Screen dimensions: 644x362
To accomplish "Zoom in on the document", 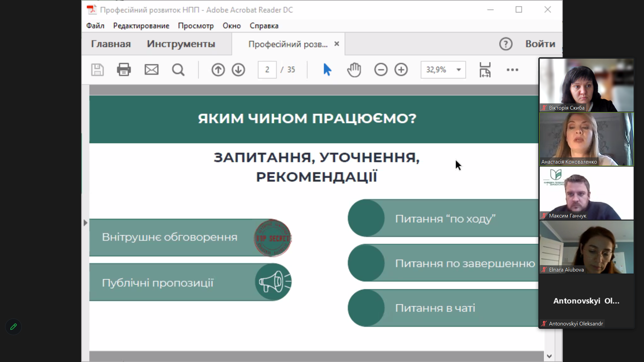I will click(x=401, y=70).
